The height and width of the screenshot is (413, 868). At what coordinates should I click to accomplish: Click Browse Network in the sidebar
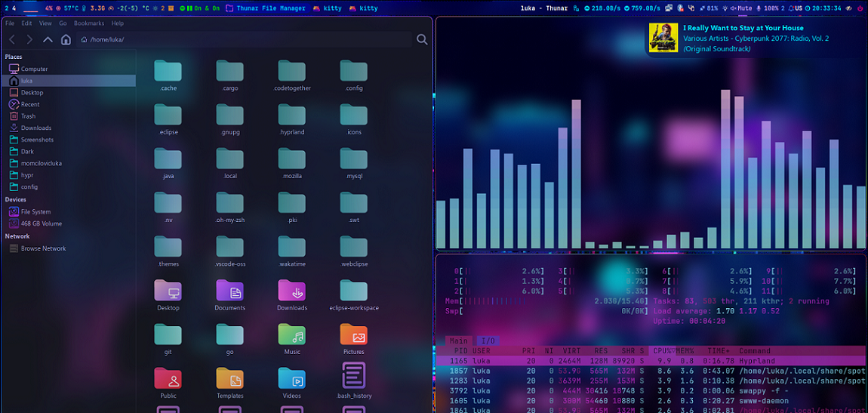43,248
